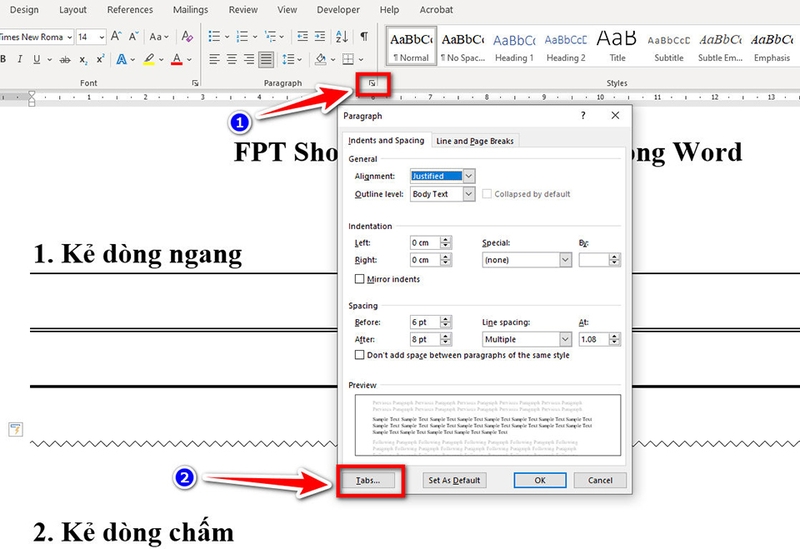Click the Spacing After input field

click(x=425, y=339)
